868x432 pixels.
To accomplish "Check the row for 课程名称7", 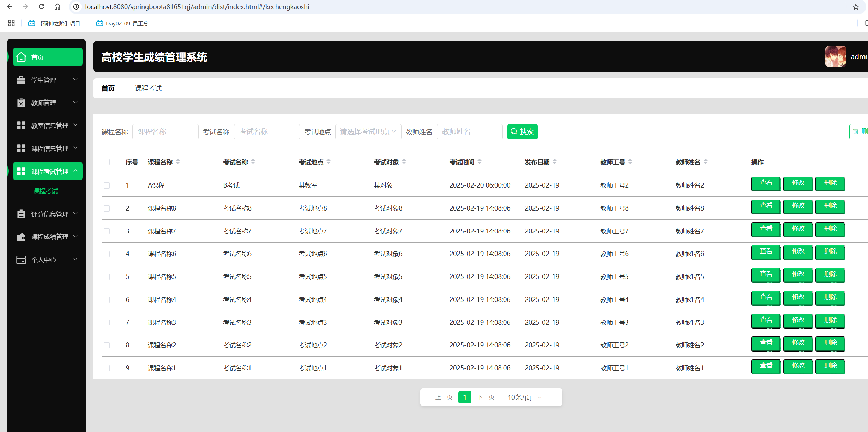I will tap(107, 231).
